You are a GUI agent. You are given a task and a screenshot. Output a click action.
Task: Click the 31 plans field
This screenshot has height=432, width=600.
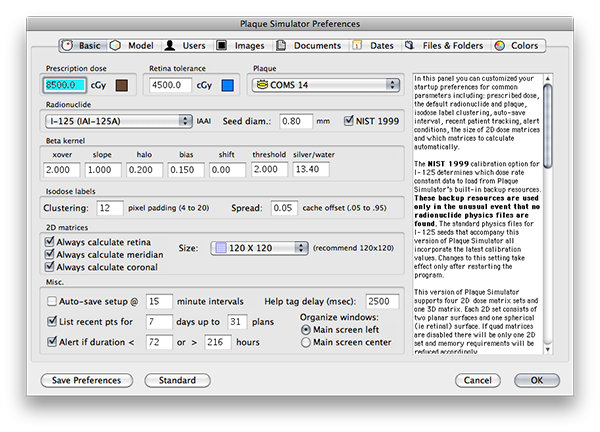click(x=237, y=321)
